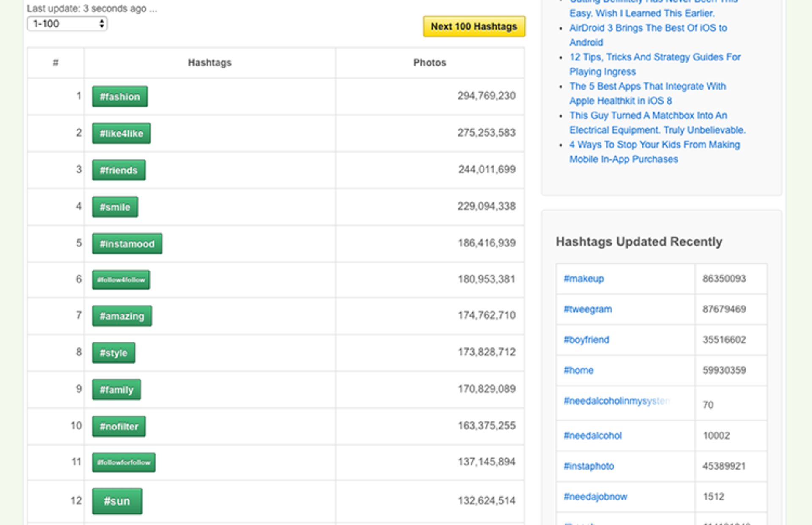Open the #boyfriend hashtag link
812x525 pixels.
pyautogui.click(x=586, y=340)
